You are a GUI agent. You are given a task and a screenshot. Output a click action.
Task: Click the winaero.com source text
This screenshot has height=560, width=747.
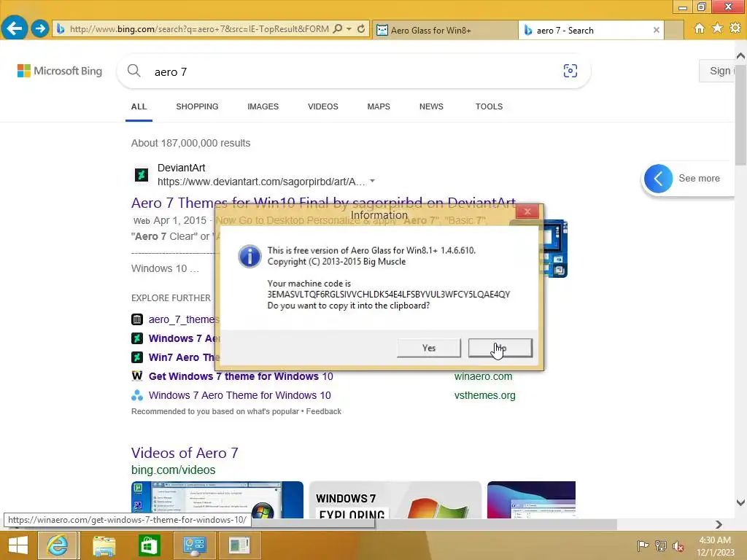(483, 377)
